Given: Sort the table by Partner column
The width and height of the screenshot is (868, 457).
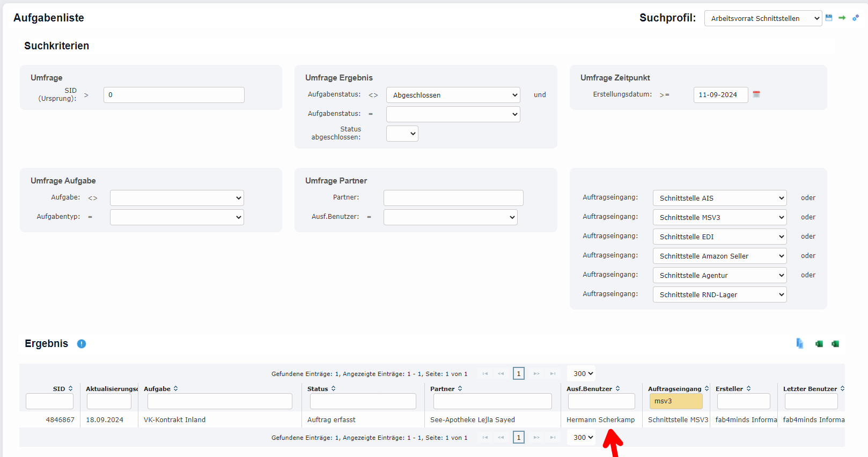Looking at the screenshot, I should 460,389.
